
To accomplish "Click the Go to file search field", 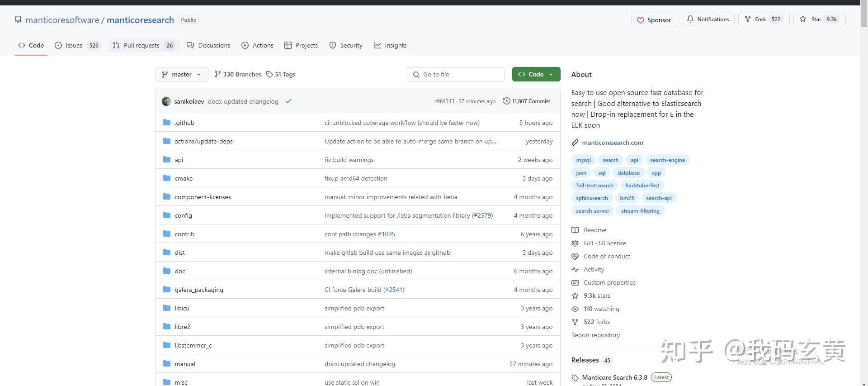I will point(456,74).
